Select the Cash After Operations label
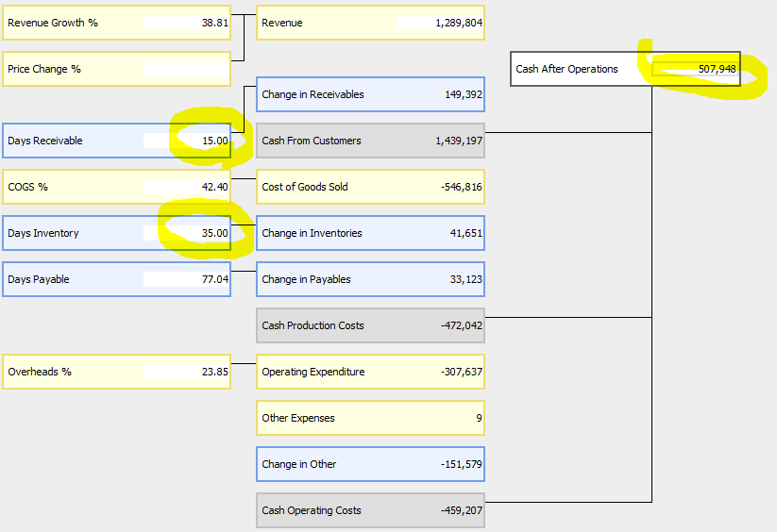The image size is (777, 532). [x=567, y=69]
